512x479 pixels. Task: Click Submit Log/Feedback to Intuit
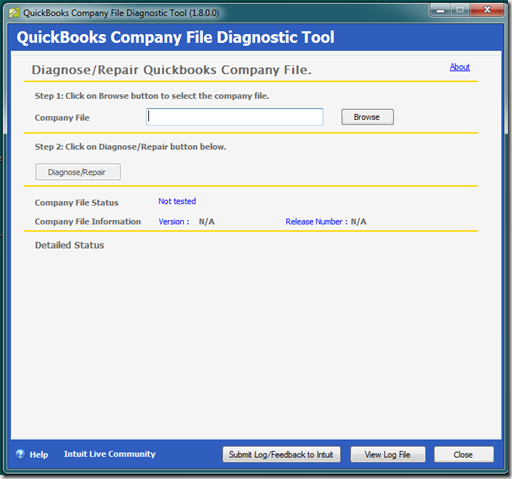point(281,454)
